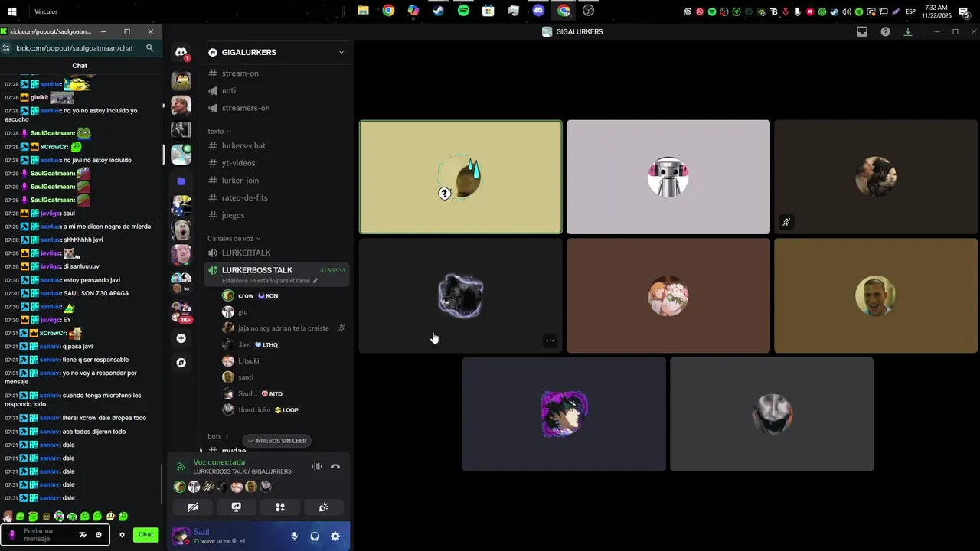Open Discord help question mark icon
Image resolution: width=980 pixels, height=551 pixels.
point(885,31)
